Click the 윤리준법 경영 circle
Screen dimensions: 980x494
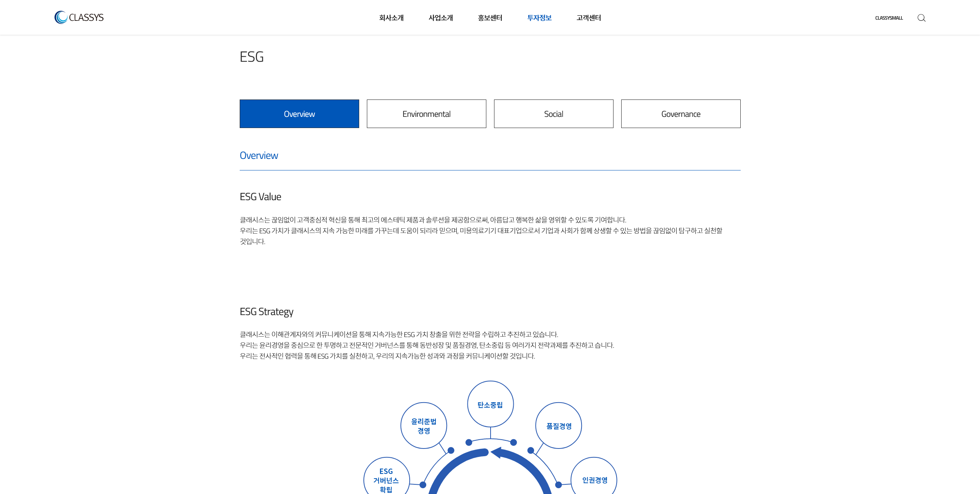point(424,425)
